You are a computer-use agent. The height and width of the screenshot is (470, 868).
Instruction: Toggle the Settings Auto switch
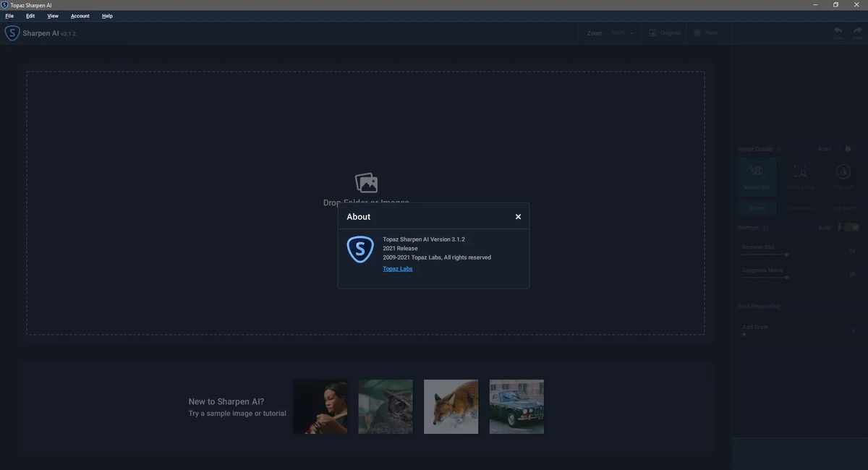[851, 228]
